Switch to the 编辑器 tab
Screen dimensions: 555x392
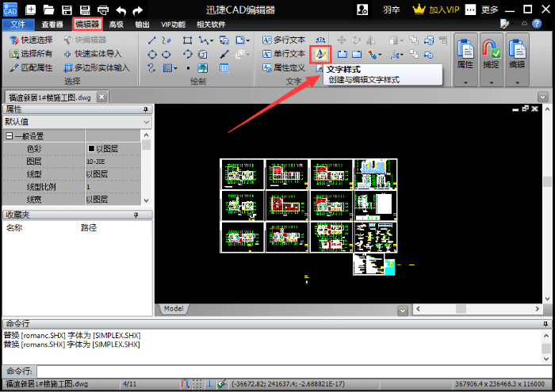coord(87,24)
